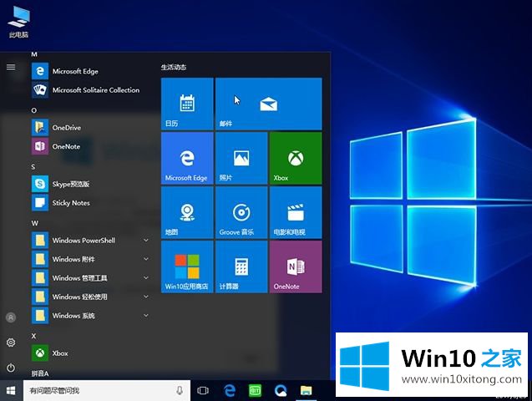The height and width of the screenshot is (401, 532).
Task: Open Groove 音乐 tile
Action: click(241, 212)
